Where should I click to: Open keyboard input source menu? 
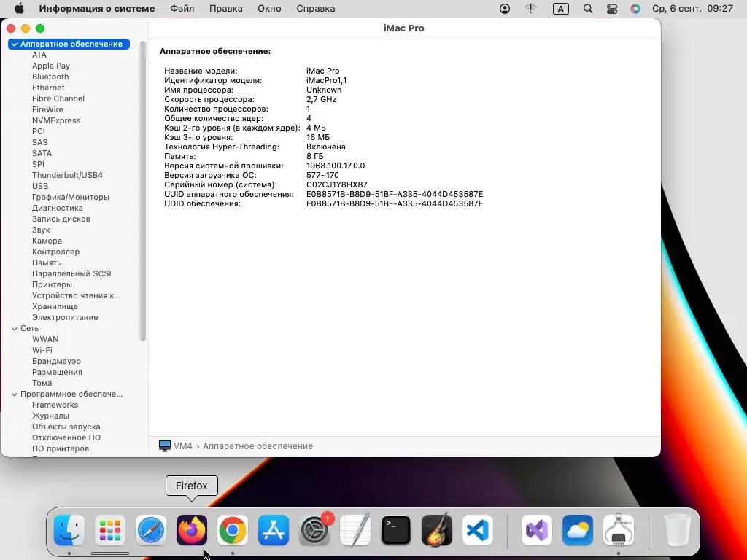tap(561, 9)
